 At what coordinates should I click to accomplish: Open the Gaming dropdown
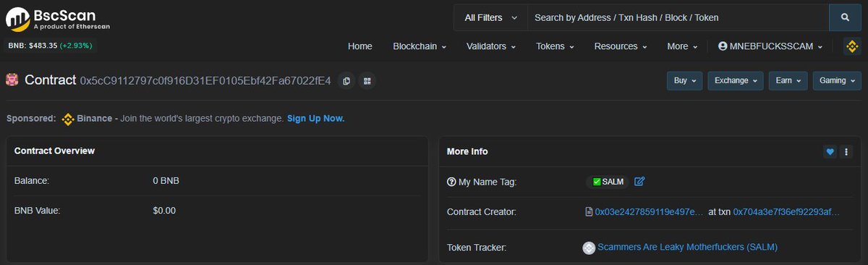[837, 80]
